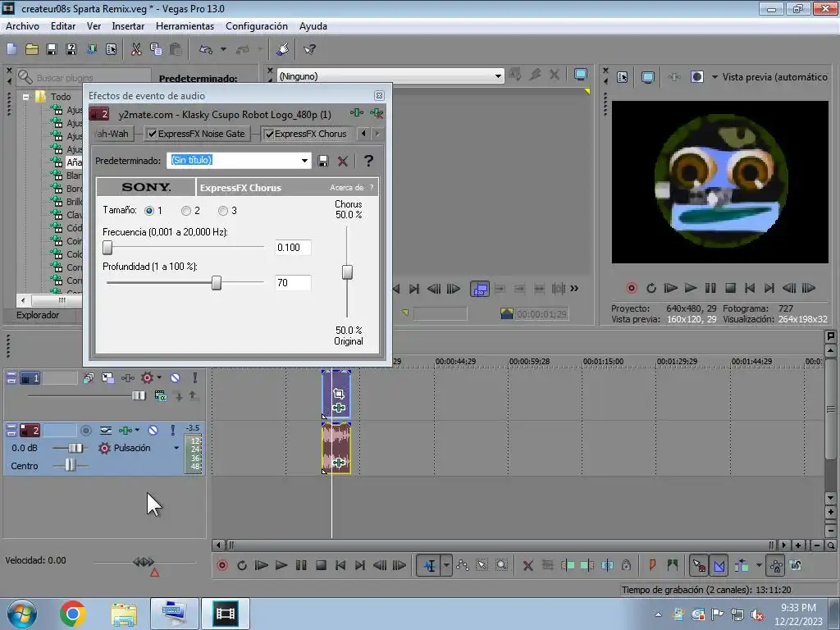
Task: Open the Predeterminado preset dropdown in Chorus dialog
Action: pyautogui.click(x=304, y=160)
